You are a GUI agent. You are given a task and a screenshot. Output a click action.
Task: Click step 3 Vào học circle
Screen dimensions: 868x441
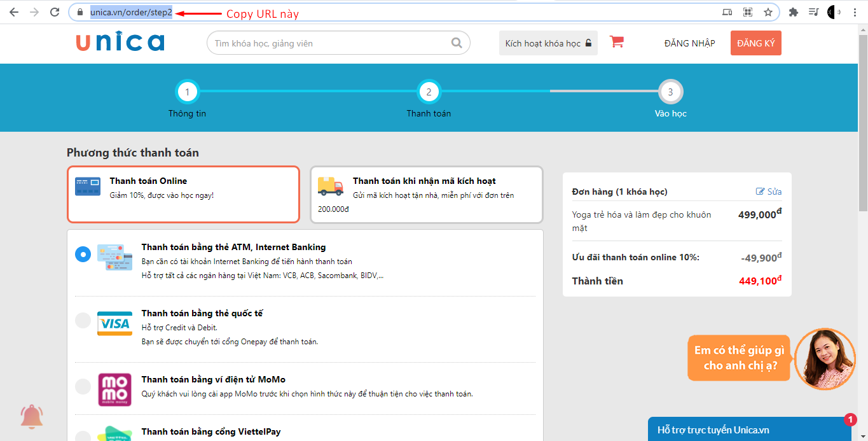point(670,92)
